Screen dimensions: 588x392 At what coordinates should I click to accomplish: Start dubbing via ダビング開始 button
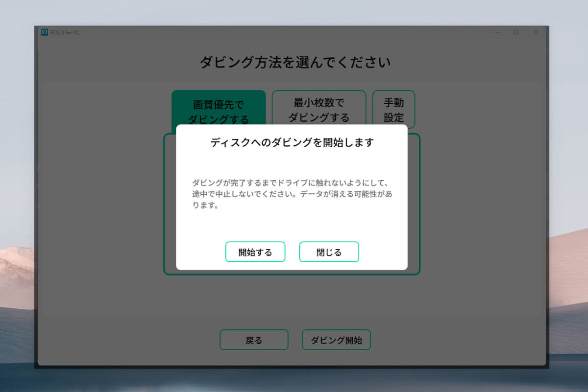(336, 340)
